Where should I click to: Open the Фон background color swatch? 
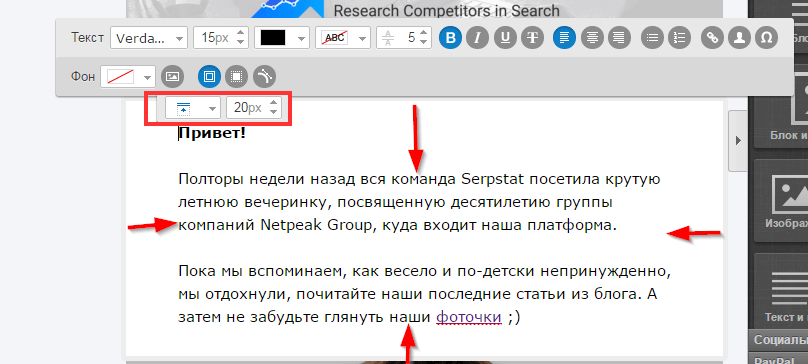[120, 77]
